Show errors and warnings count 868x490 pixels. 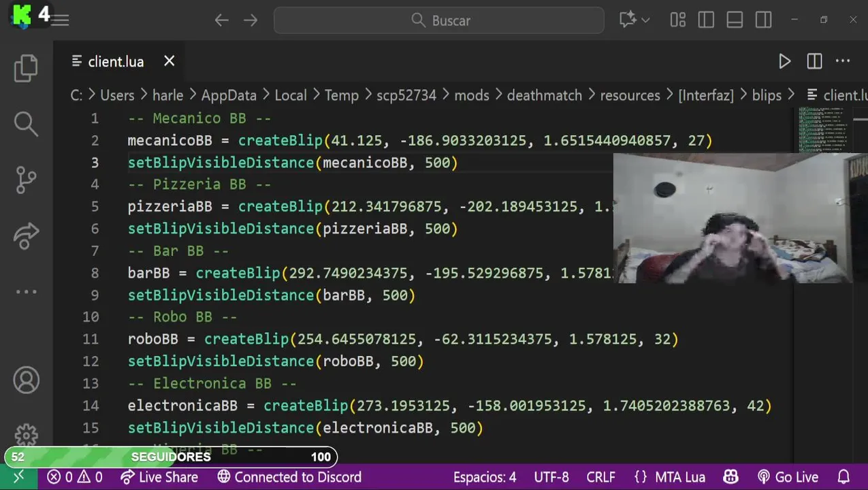(75, 477)
